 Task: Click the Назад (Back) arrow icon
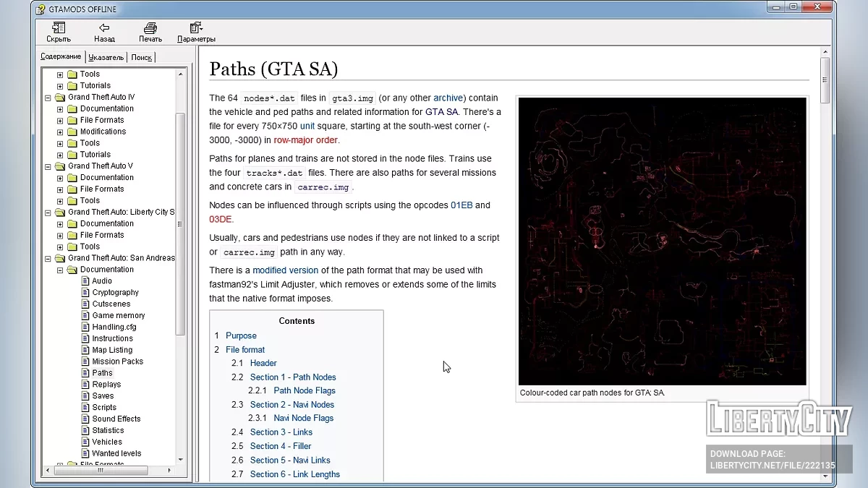(104, 28)
